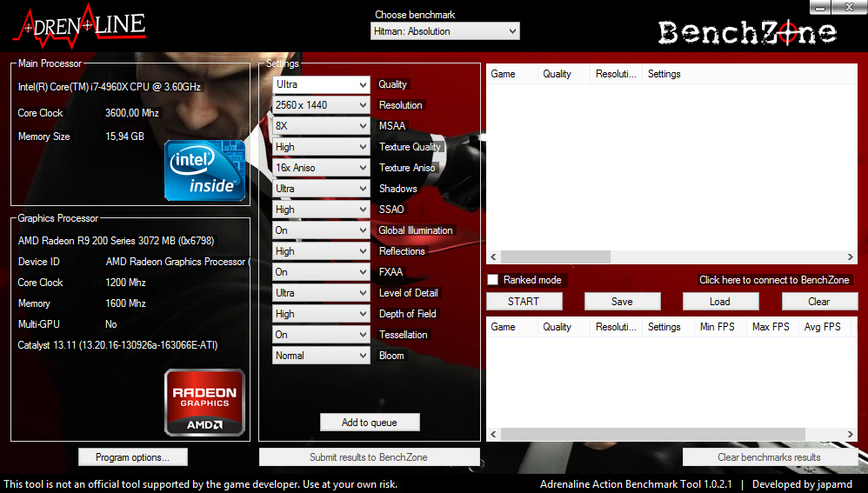Enable the Ranked mode checkbox
Viewport: 868px width, 493px height.
pos(492,280)
